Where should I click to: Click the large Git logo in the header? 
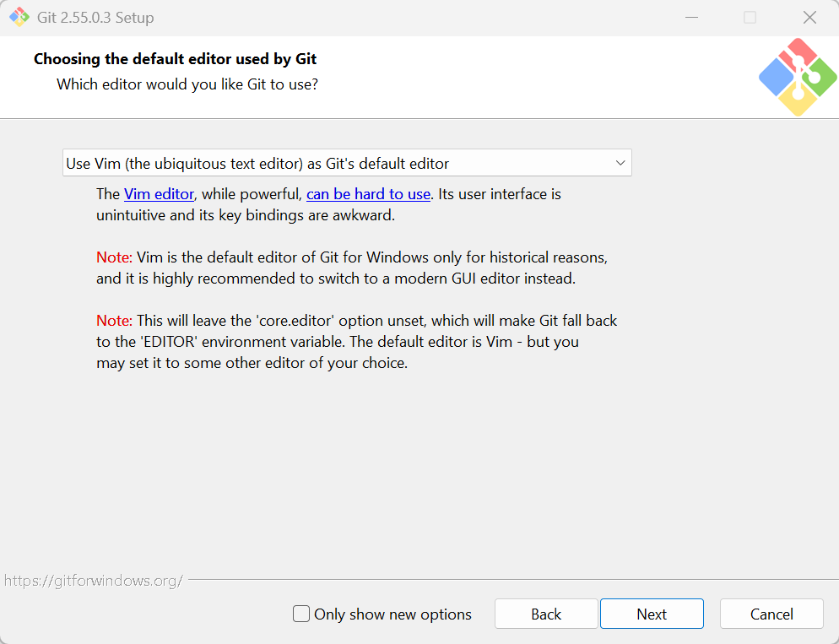(798, 77)
